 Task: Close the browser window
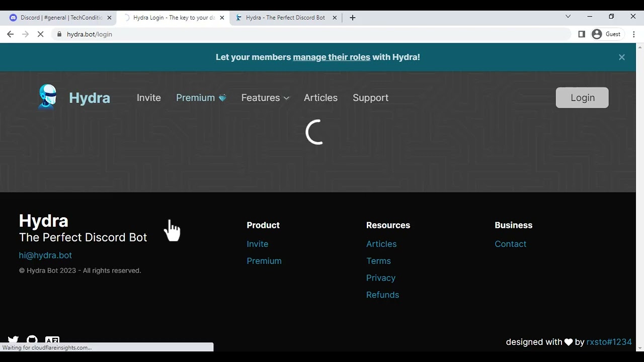tap(633, 17)
